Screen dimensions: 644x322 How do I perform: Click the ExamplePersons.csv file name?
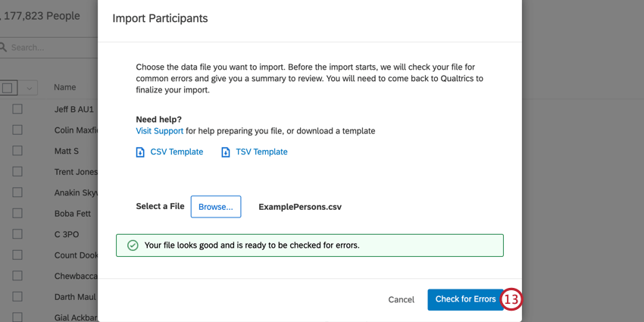(x=300, y=207)
